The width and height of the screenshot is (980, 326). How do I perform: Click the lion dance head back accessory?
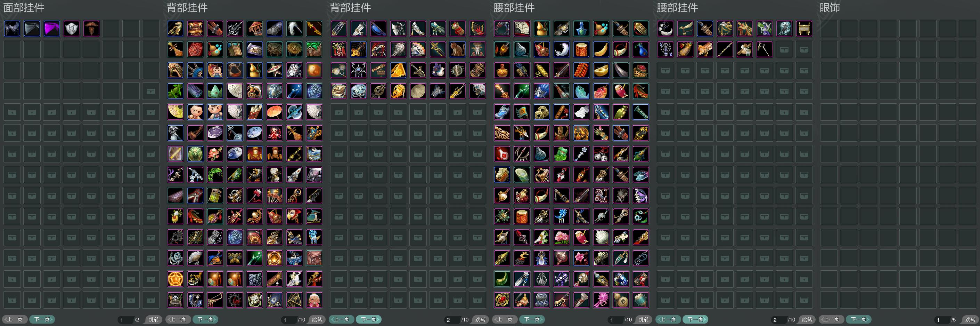click(x=195, y=29)
